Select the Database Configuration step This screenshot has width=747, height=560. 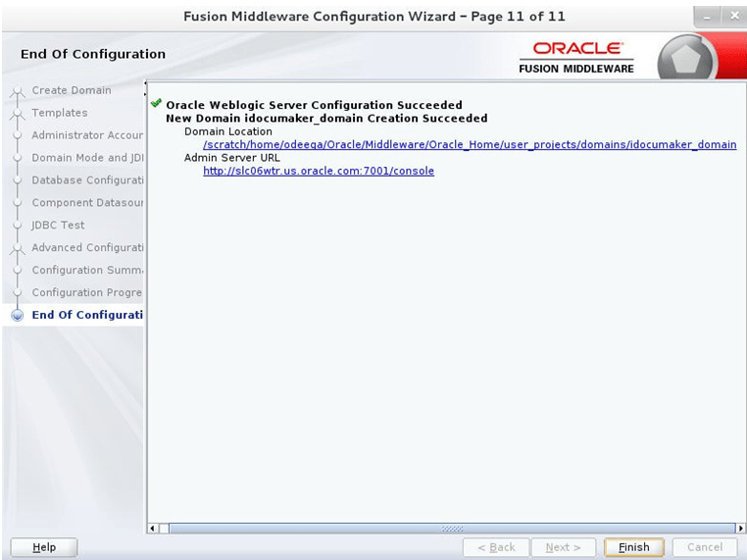tap(87, 179)
